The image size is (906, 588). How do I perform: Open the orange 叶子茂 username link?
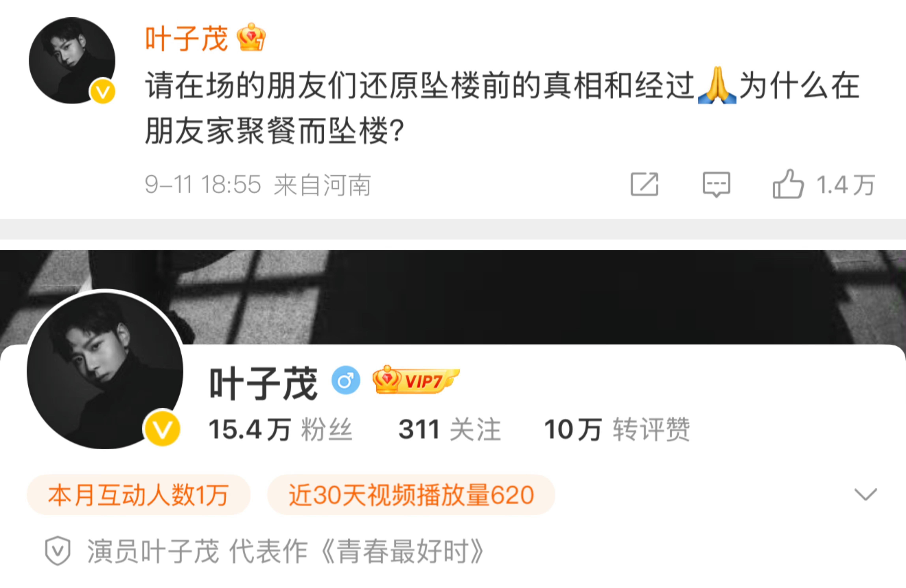pos(186,38)
